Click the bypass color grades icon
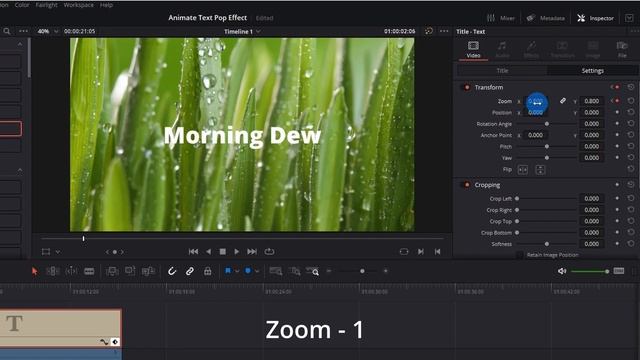 pos(429,31)
